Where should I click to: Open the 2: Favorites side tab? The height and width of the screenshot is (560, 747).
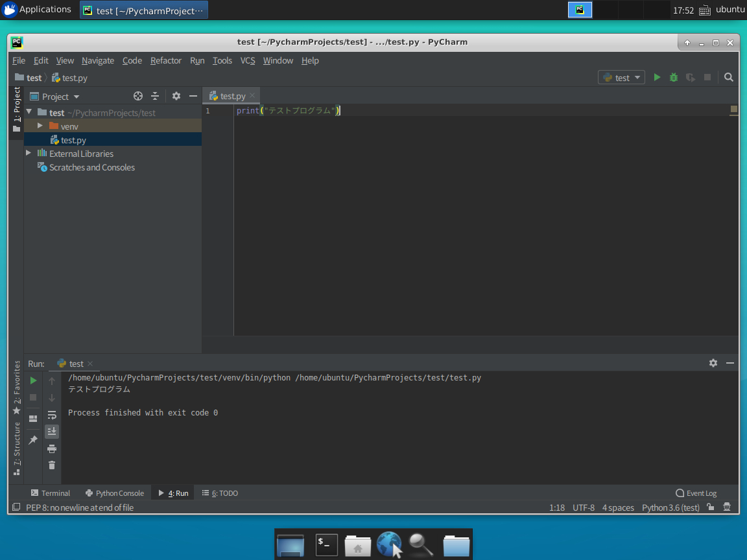tap(17, 387)
